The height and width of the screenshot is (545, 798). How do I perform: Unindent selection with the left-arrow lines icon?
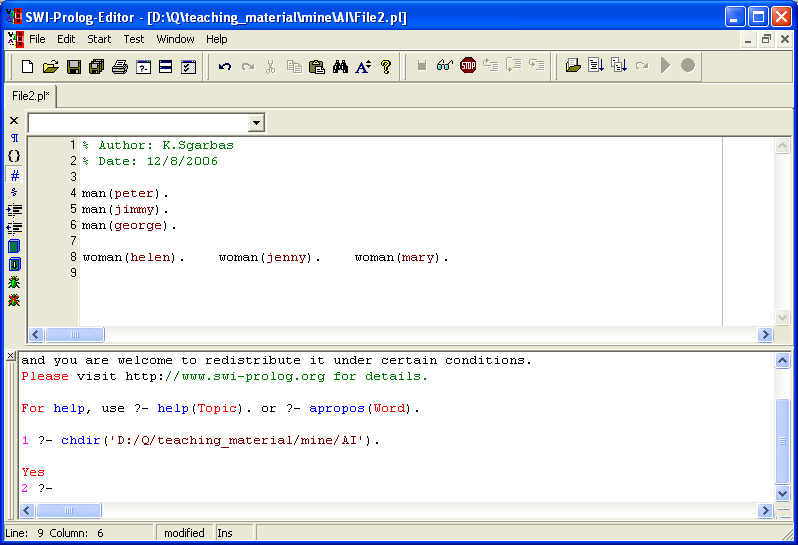[14, 227]
